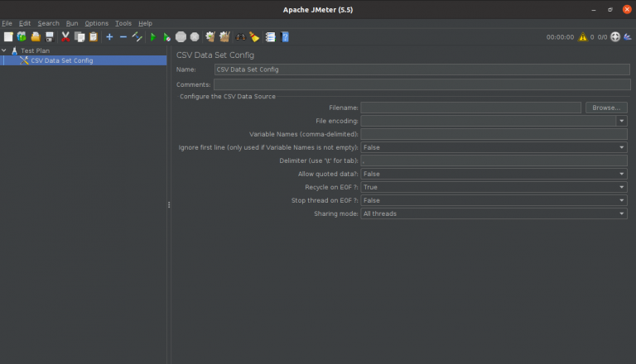Click the Paste clipboard icon
Viewport: 636px width, 364px height.
pyautogui.click(x=94, y=37)
